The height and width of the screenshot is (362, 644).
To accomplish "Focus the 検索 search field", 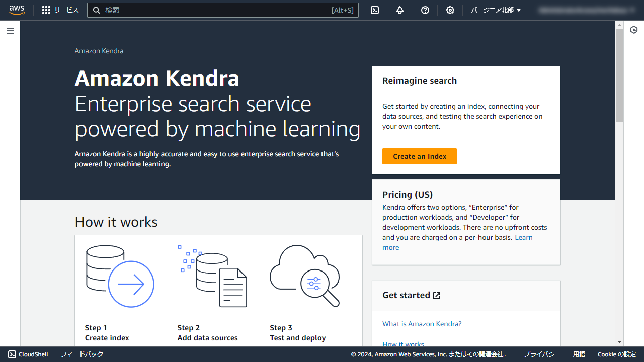I will tap(223, 10).
